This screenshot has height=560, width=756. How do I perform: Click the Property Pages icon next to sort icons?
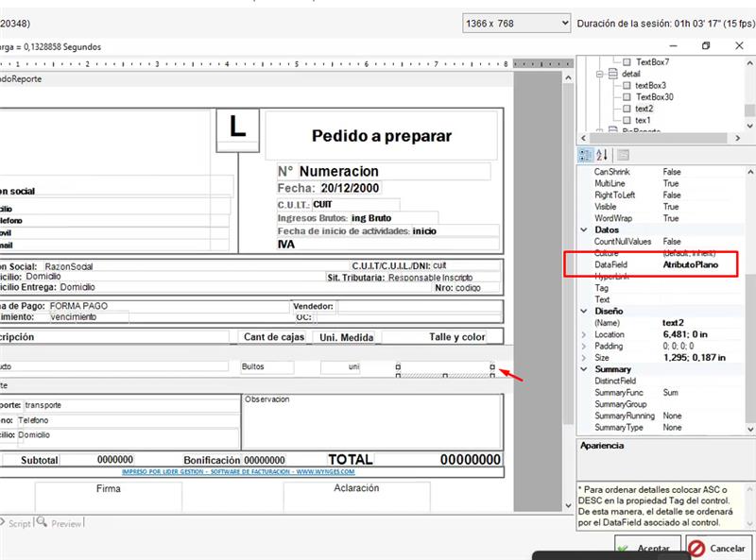624,154
